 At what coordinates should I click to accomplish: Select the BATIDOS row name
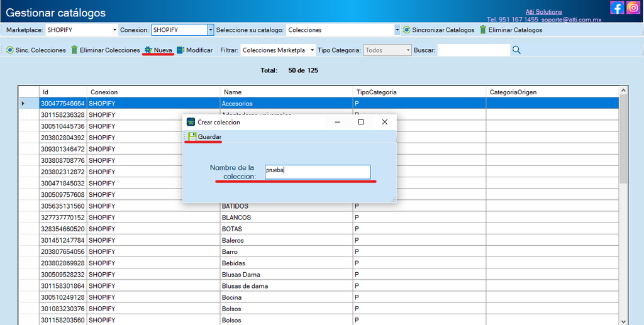click(286, 206)
